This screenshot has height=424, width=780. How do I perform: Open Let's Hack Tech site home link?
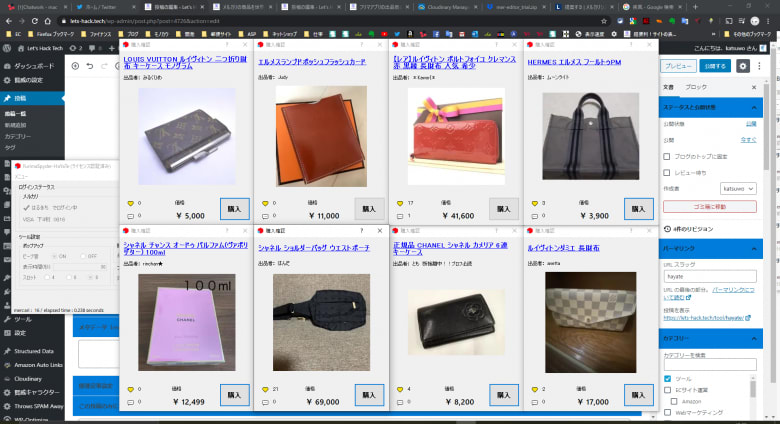point(40,48)
